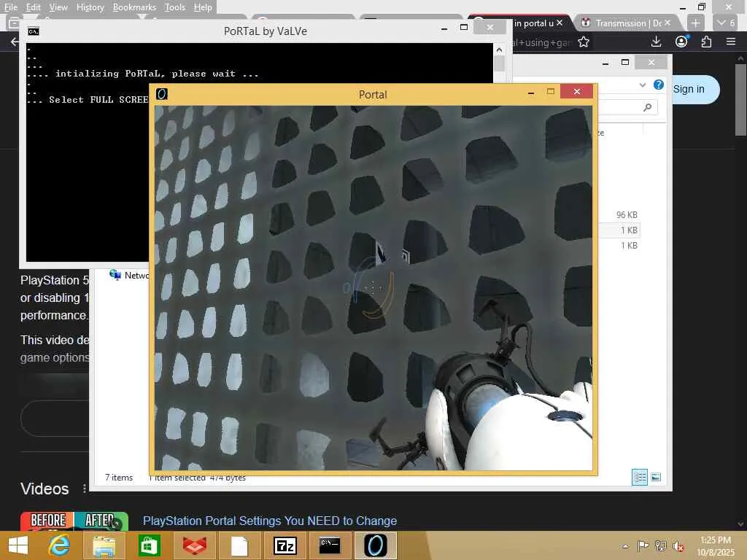Expand the File Explorer ribbon chevron
This screenshot has width=747, height=560.
[x=643, y=85]
